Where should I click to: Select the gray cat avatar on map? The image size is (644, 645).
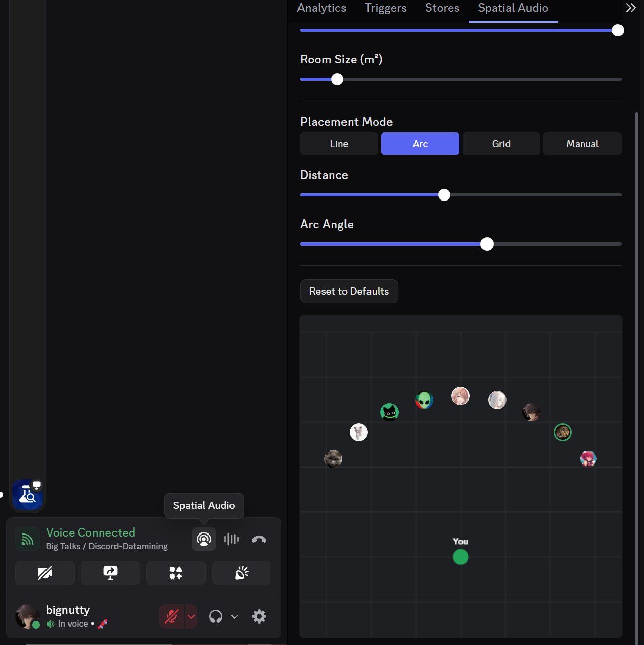coord(333,459)
